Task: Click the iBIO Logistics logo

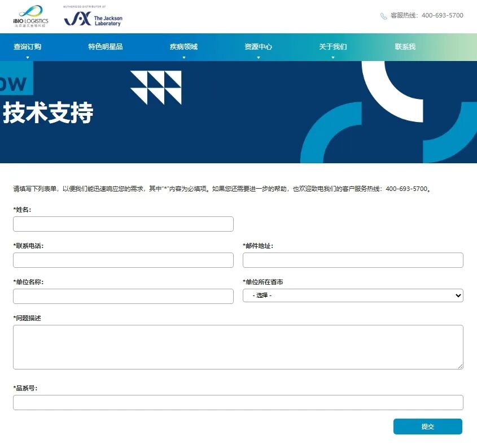Action: [x=30, y=16]
